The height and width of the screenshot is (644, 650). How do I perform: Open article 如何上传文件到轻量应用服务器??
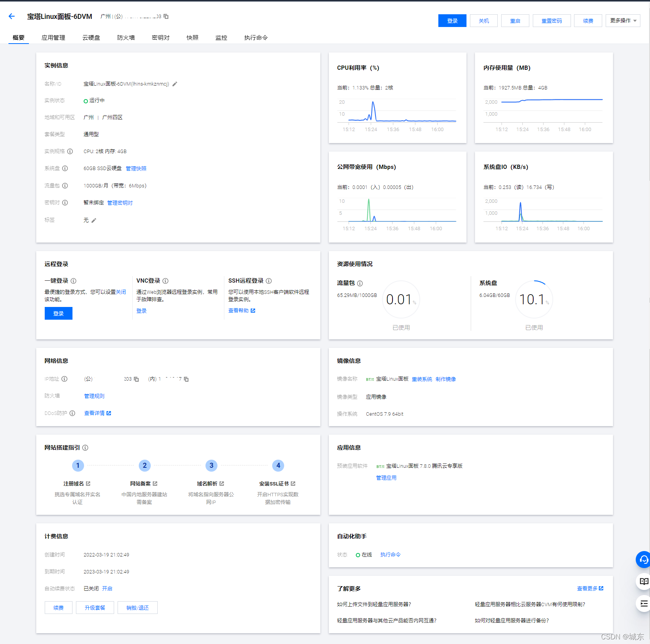click(x=374, y=604)
